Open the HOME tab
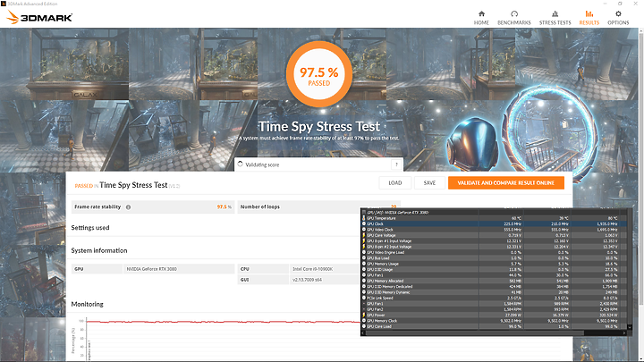644x362 pixels. point(481,18)
